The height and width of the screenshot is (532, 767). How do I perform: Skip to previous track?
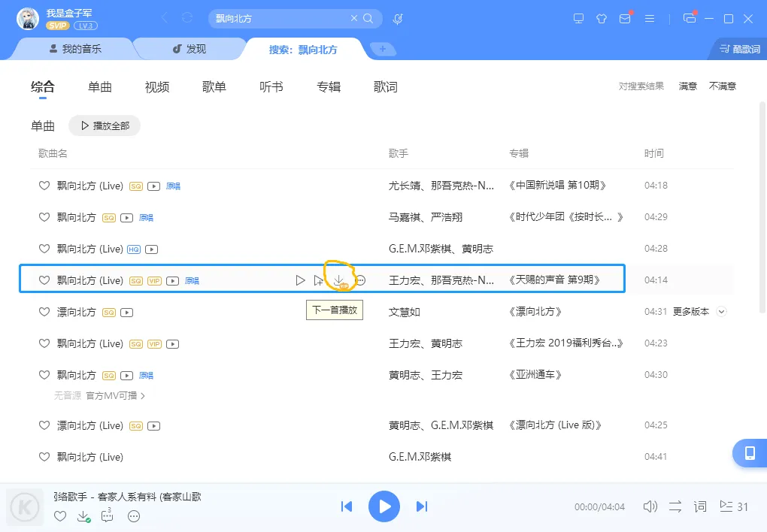click(347, 506)
